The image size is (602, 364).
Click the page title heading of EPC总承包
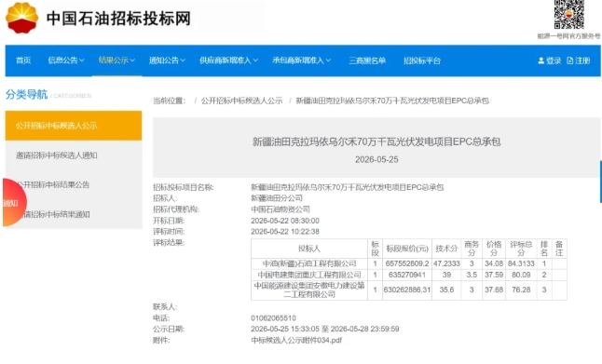tap(376, 142)
